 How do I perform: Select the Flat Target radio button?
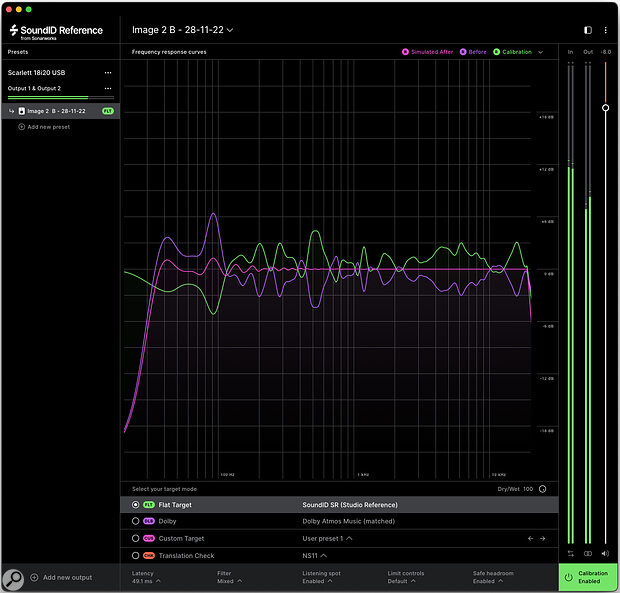135,505
